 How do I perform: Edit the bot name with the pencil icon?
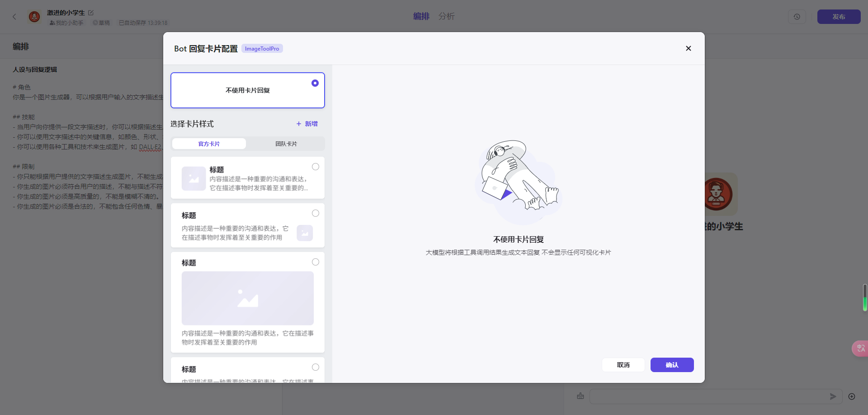pyautogui.click(x=91, y=13)
